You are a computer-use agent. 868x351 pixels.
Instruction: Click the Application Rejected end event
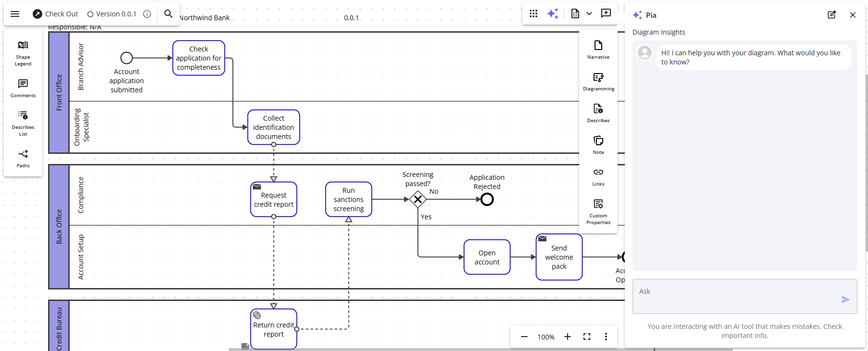(487, 199)
